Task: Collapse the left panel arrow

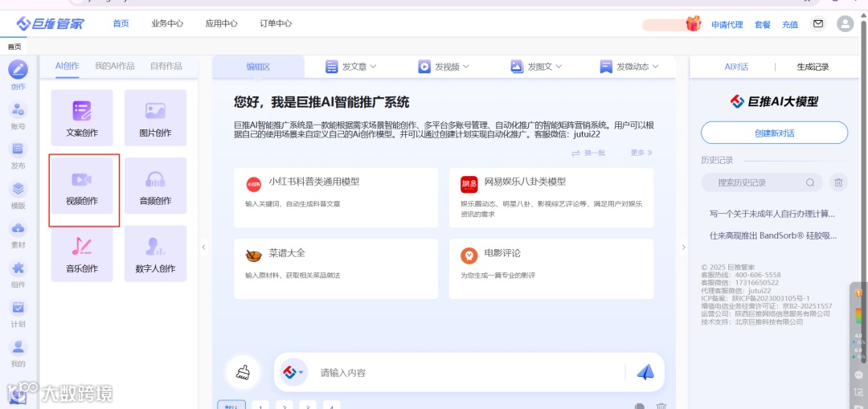Action: point(203,247)
